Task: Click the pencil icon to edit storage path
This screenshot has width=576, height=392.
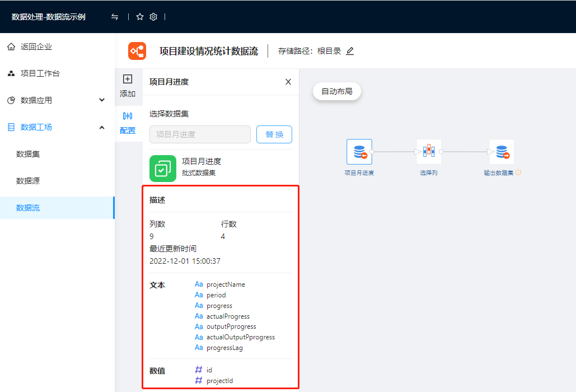Action: 350,51
